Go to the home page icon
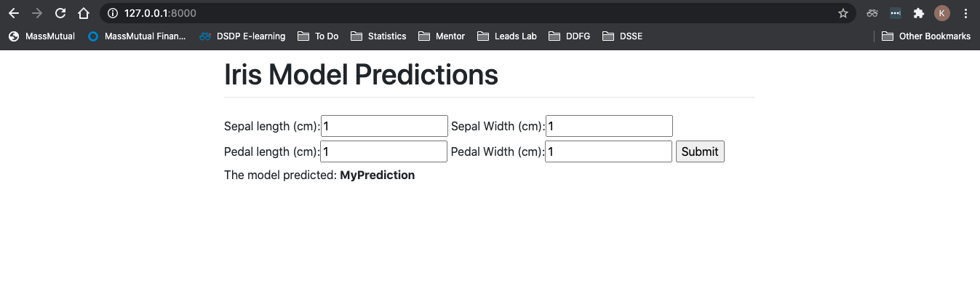 click(x=84, y=13)
